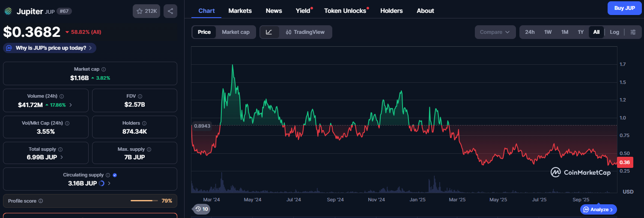Select the line chart icon view
The image size is (644, 218).
click(x=269, y=32)
